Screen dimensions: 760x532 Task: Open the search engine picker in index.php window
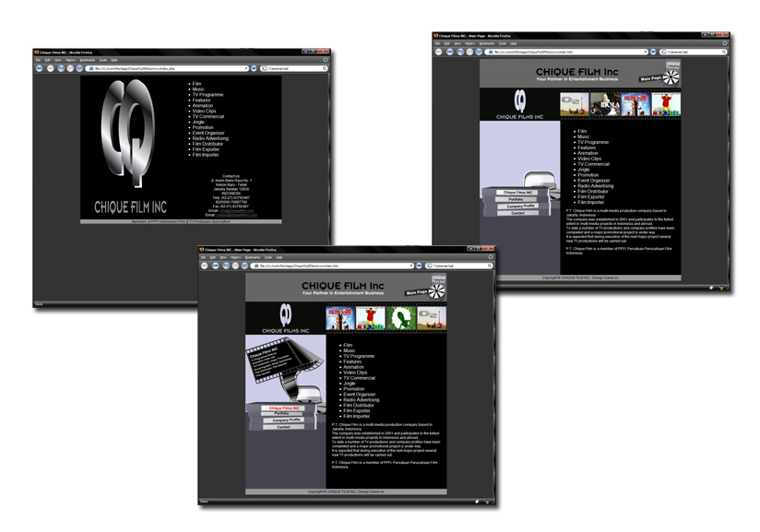pos(265,68)
